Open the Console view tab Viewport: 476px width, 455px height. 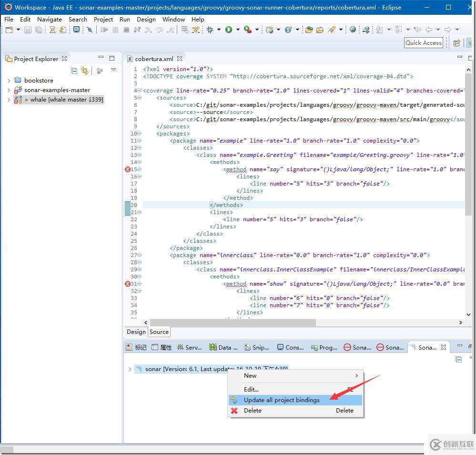(291, 347)
